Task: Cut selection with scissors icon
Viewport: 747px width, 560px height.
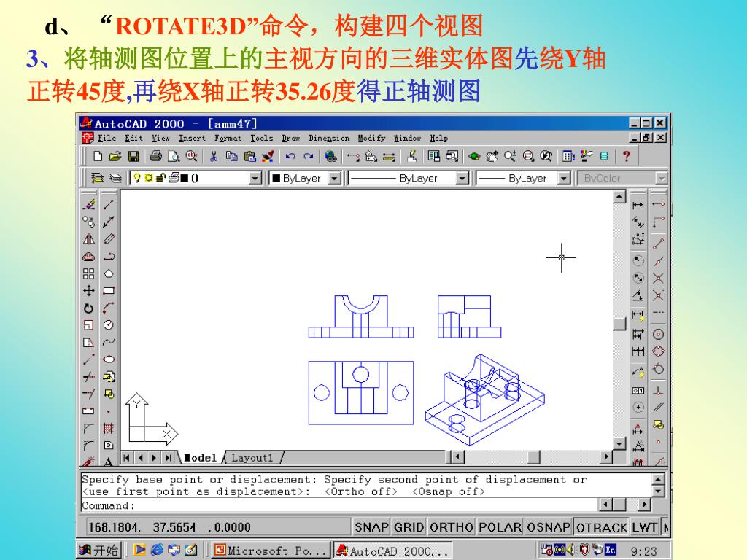Action: coord(214,156)
